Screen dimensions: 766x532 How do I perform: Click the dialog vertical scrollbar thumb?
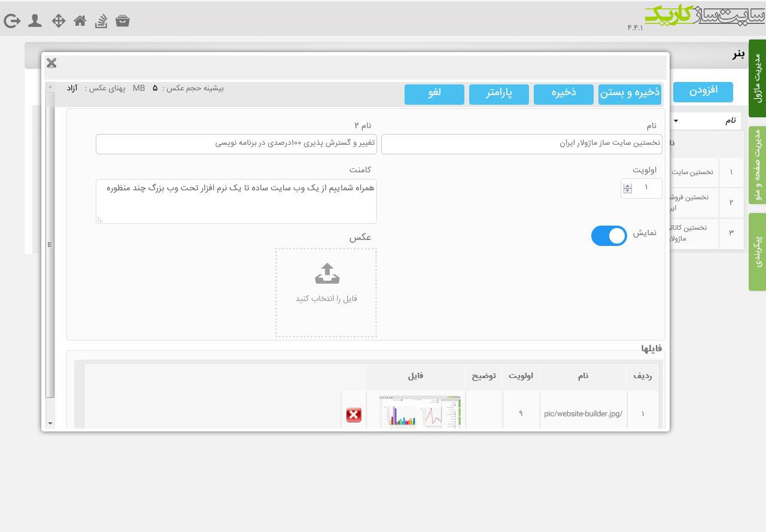(50, 244)
